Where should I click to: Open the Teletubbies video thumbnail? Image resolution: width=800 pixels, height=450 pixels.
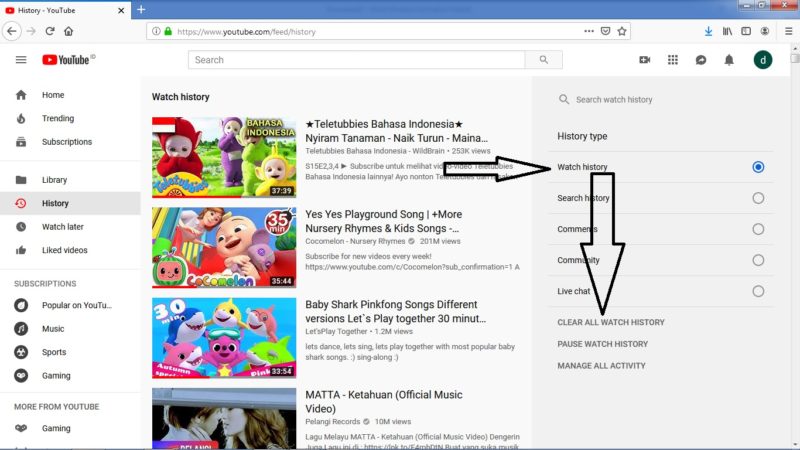224,157
